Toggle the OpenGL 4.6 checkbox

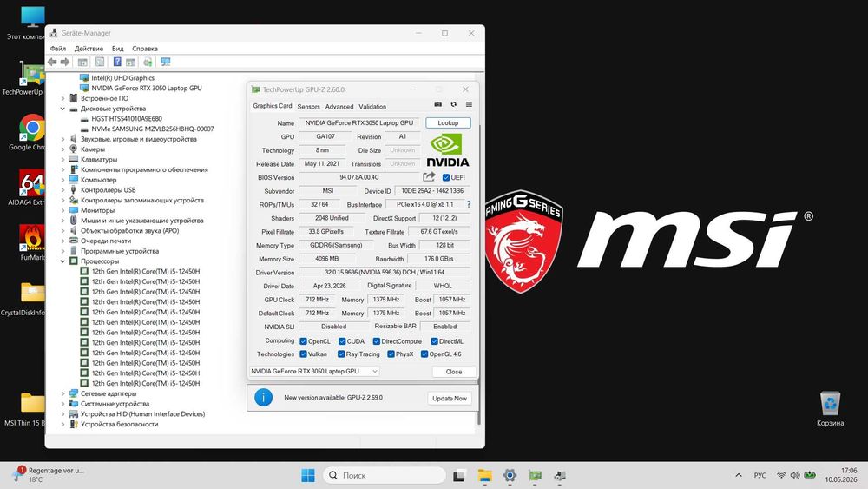click(424, 354)
